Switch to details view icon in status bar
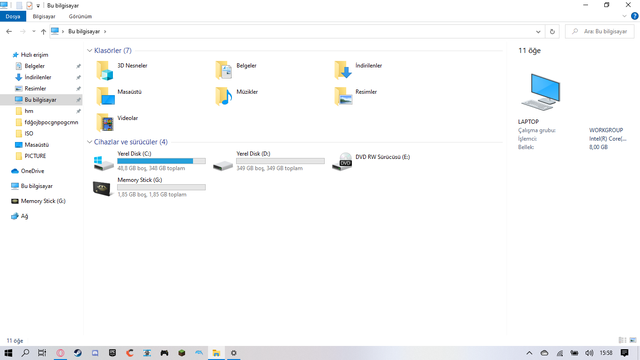This screenshot has width=640, height=360. pos(622,340)
